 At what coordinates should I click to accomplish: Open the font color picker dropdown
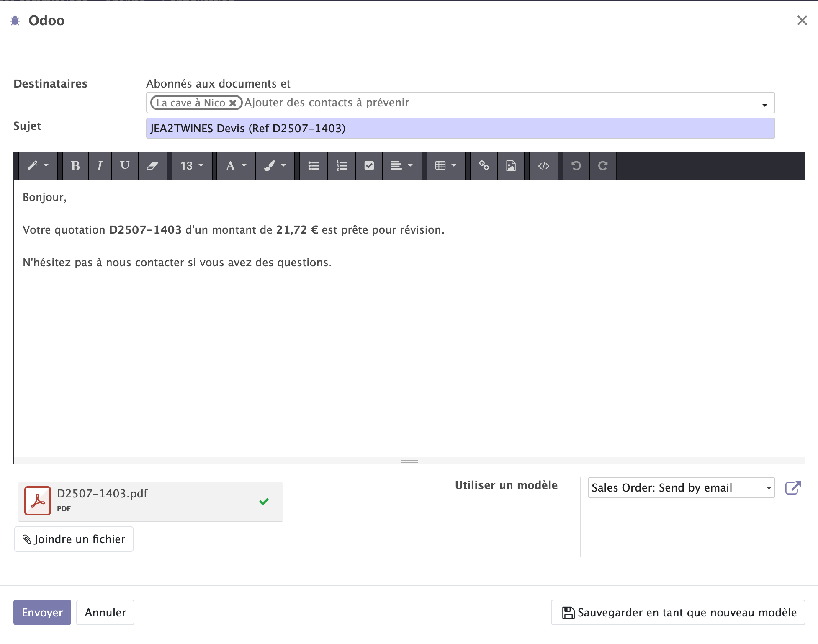(x=236, y=166)
